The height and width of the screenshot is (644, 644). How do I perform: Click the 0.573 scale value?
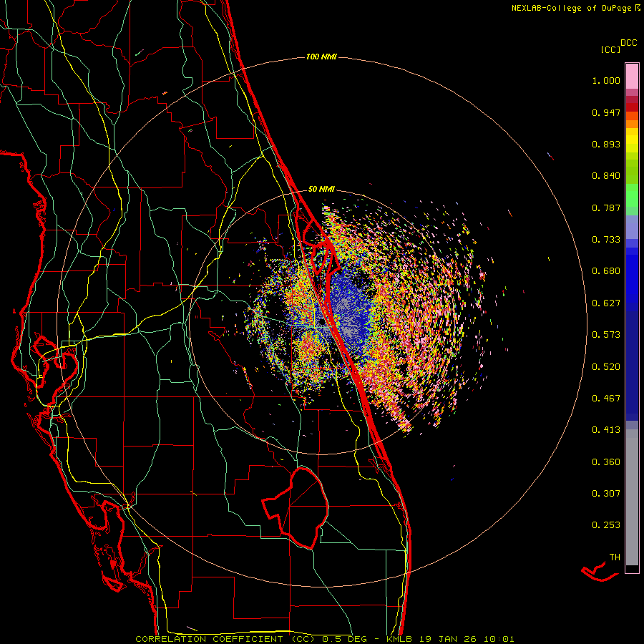pos(606,335)
